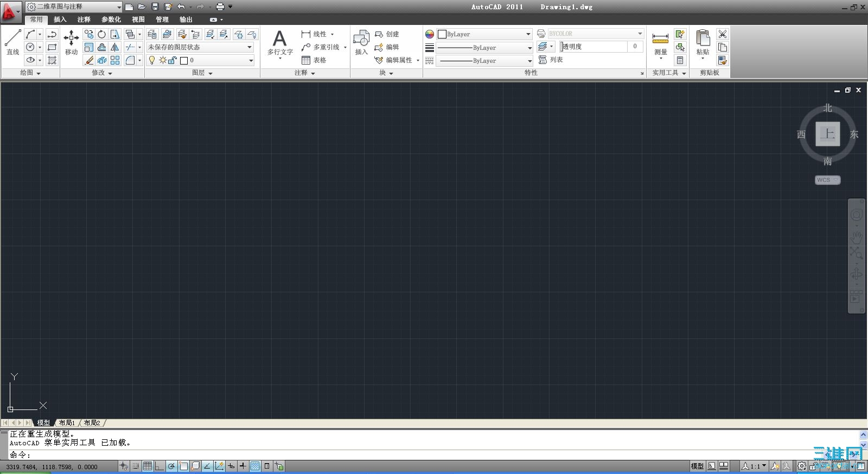Click the Match Properties paintbrush icon
868x474 pixels.
(722, 60)
